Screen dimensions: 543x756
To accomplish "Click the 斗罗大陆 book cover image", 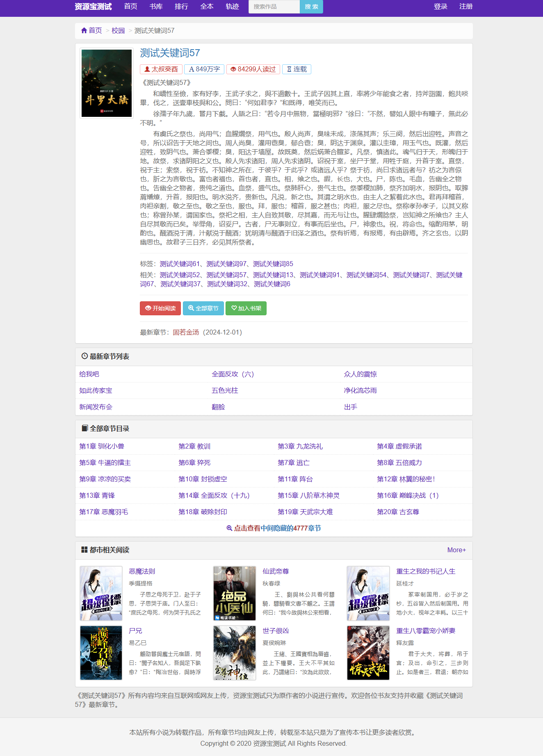I will (107, 83).
